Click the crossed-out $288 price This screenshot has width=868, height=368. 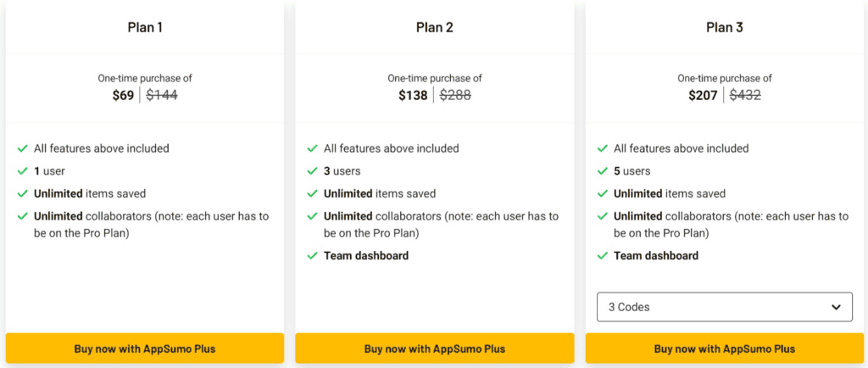click(x=455, y=96)
